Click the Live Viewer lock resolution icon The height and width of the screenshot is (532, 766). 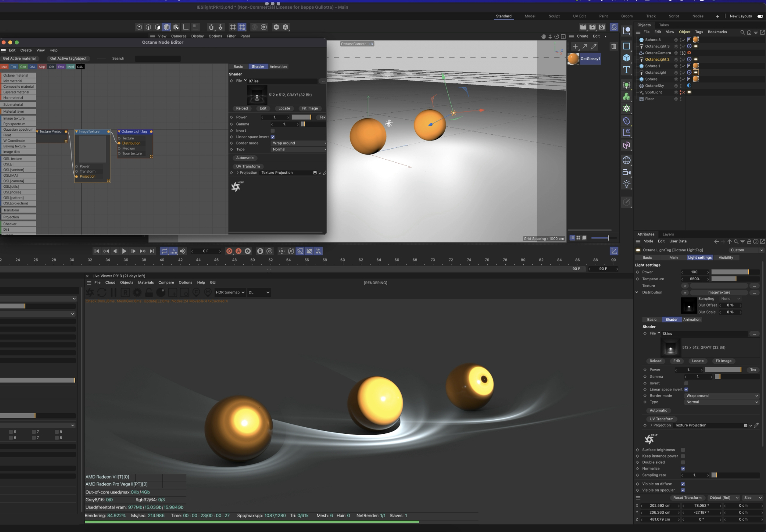coord(149,293)
